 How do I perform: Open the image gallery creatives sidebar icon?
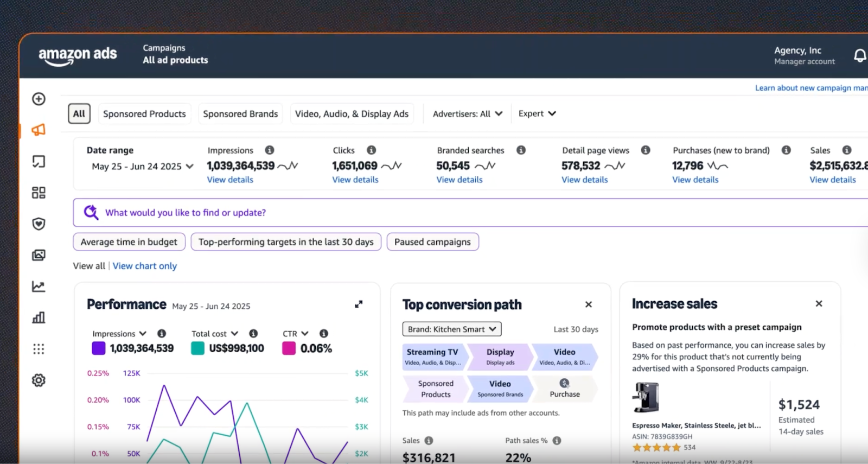pos(39,255)
